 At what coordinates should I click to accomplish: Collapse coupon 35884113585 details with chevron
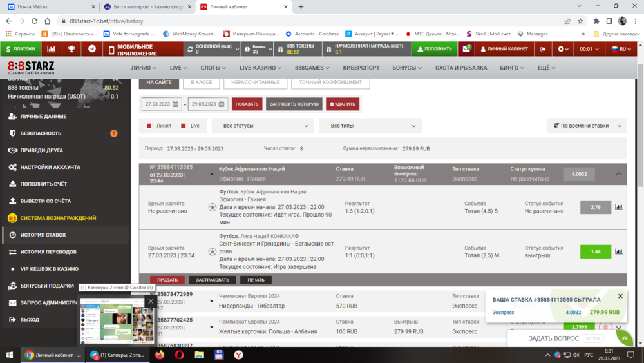coord(618,174)
